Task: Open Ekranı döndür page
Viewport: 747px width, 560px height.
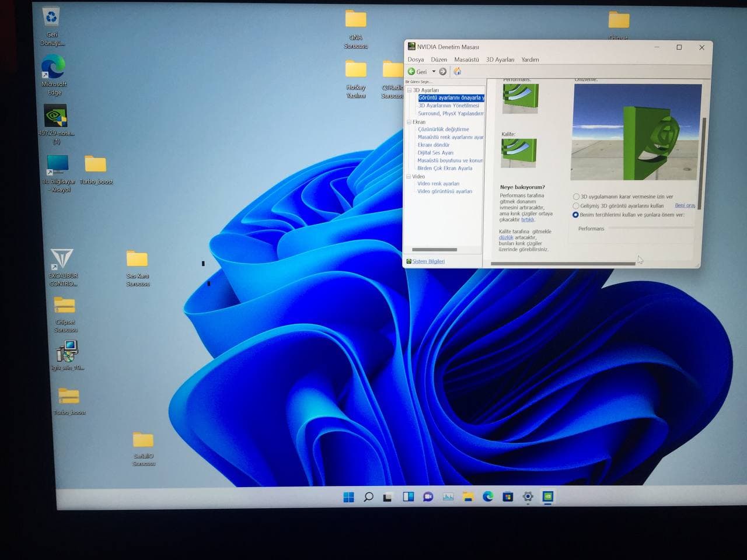Action: click(434, 145)
